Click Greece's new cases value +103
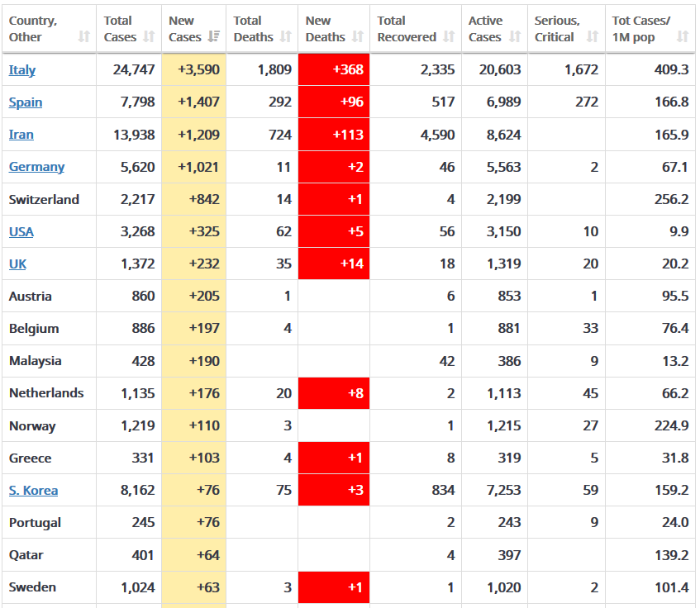Screen dimensions: 700x608 (x=204, y=458)
